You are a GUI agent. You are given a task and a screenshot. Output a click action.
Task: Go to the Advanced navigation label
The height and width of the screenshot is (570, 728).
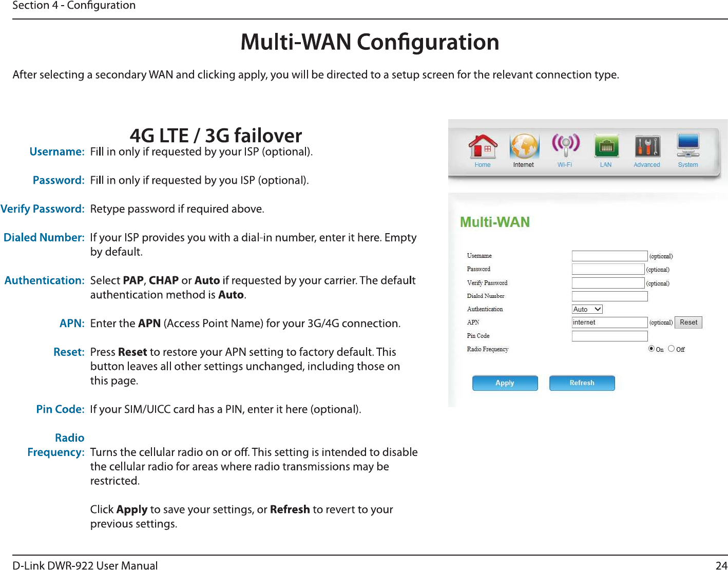647,165
